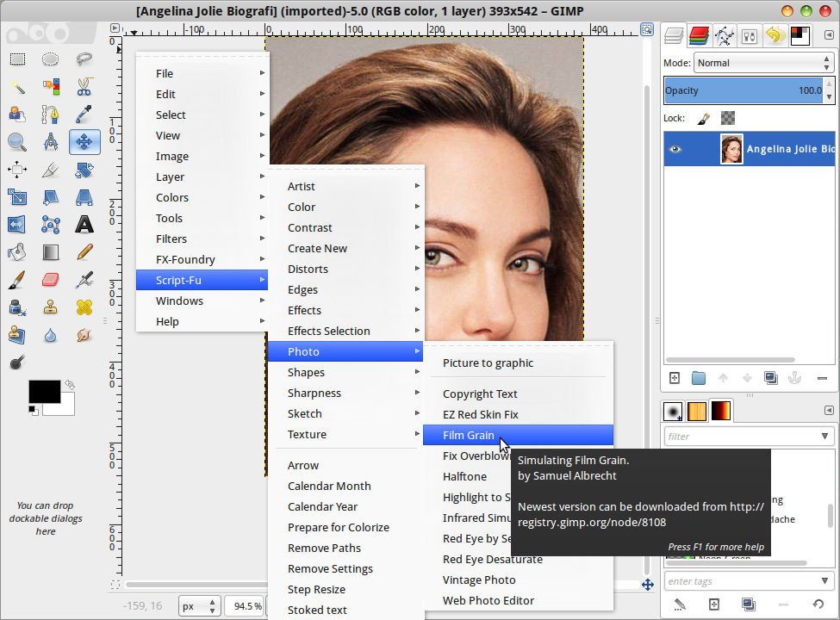The width and height of the screenshot is (840, 620).
Task: Refresh brushes button at panel bottom
Action: [818, 604]
